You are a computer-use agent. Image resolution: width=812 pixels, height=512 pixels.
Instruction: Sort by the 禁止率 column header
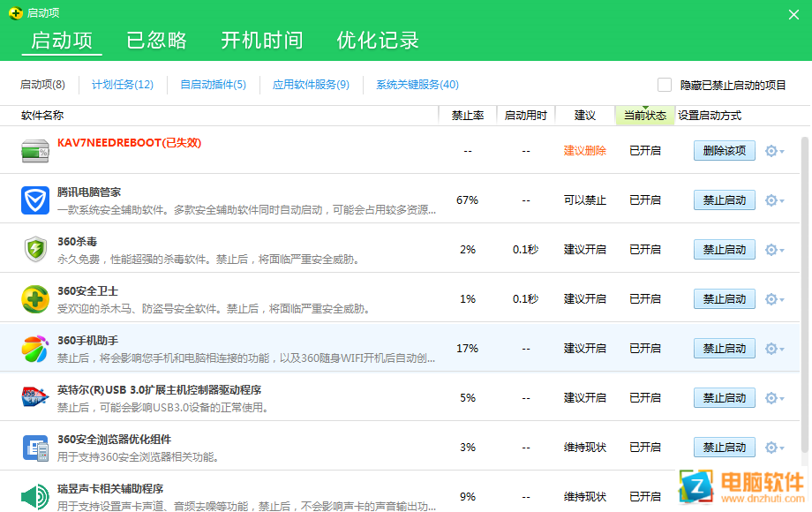(x=468, y=116)
